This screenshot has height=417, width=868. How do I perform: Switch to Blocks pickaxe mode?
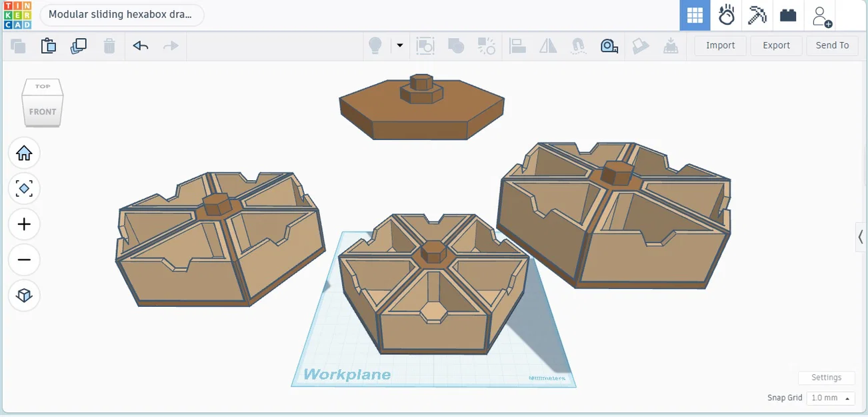(x=757, y=15)
